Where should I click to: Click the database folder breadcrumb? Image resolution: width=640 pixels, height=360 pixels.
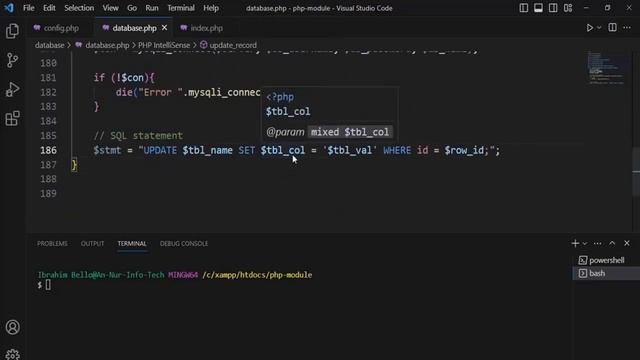coord(49,45)
